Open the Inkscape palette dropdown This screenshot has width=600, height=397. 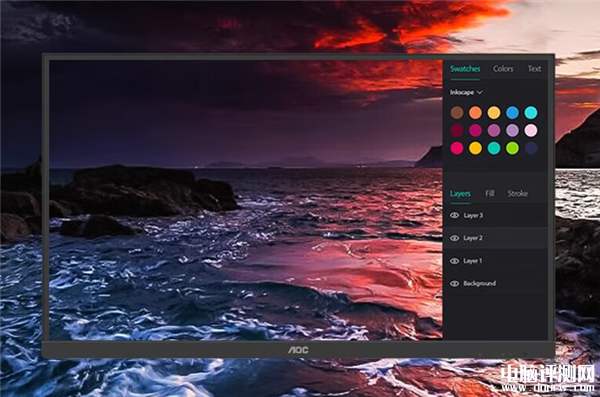(x=466, y=92)
